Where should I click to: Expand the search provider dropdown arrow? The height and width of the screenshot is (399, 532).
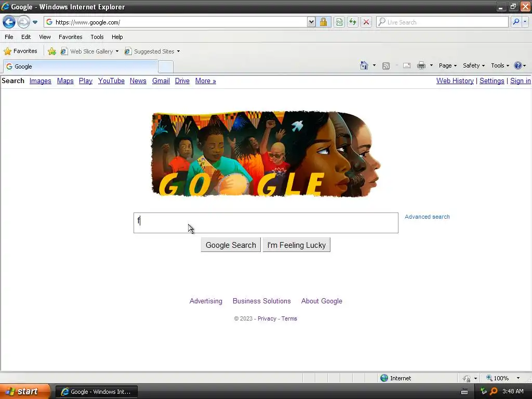(x=525, y=22)
